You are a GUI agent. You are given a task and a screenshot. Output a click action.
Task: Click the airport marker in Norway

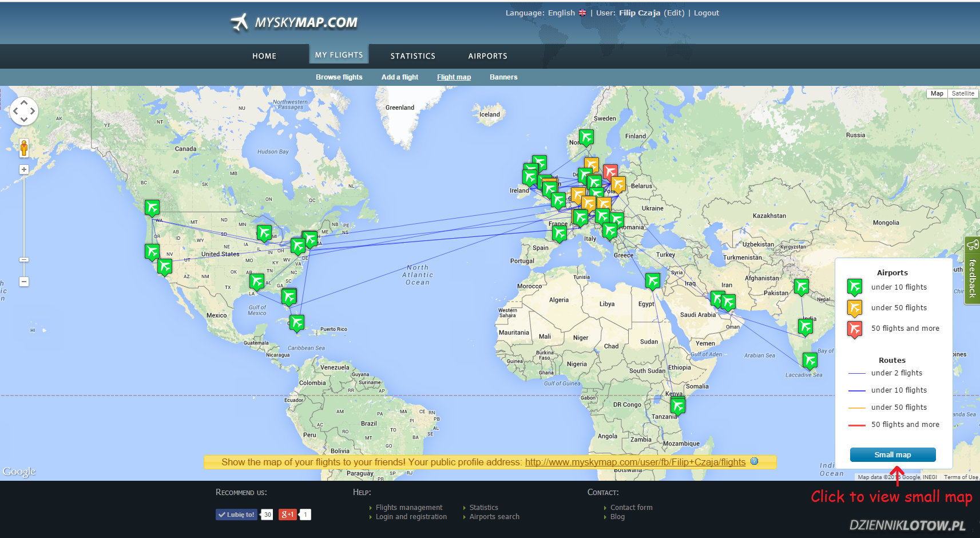(x=586, y=137)
